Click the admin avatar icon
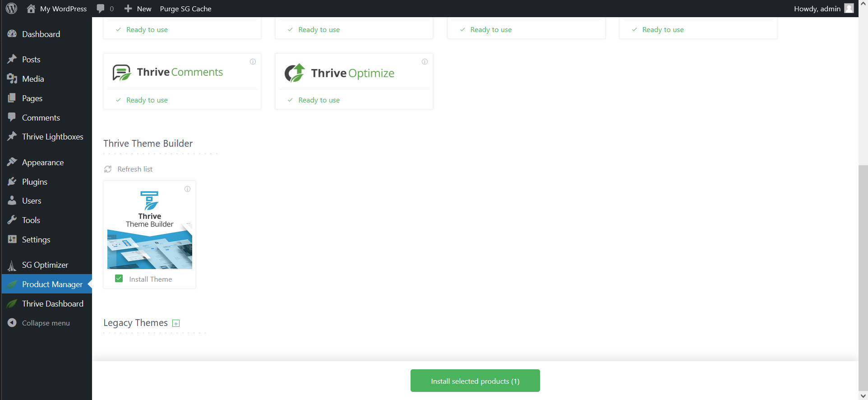868x400 pixels. tap(849, 9)
